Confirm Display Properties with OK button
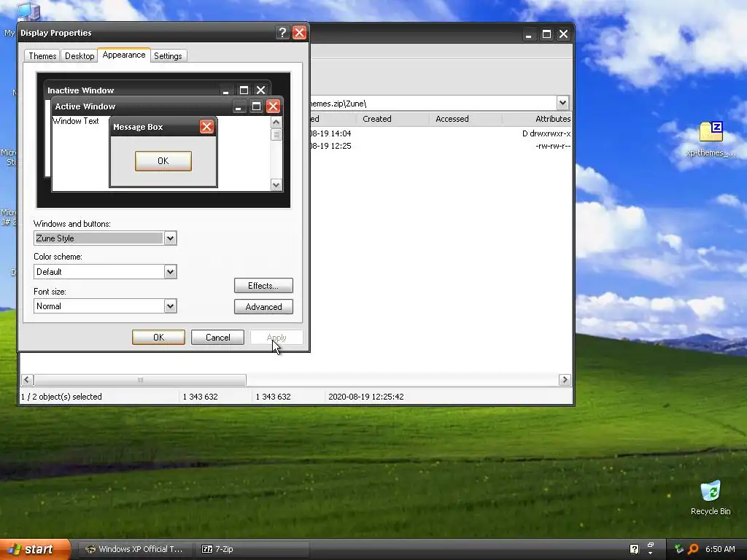This screenshot has width=747, height=560. click(158, 337)
